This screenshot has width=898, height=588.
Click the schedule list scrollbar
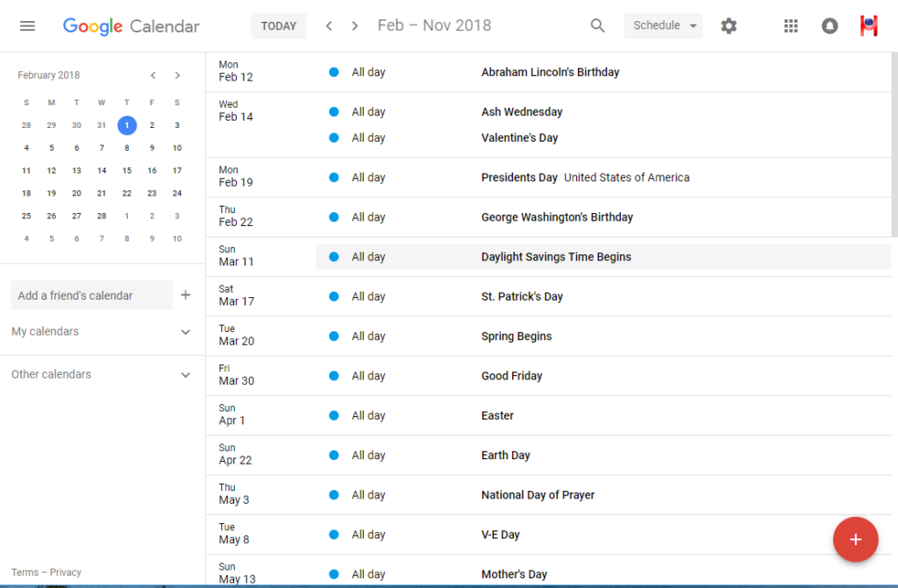click(x=894, y=145)
